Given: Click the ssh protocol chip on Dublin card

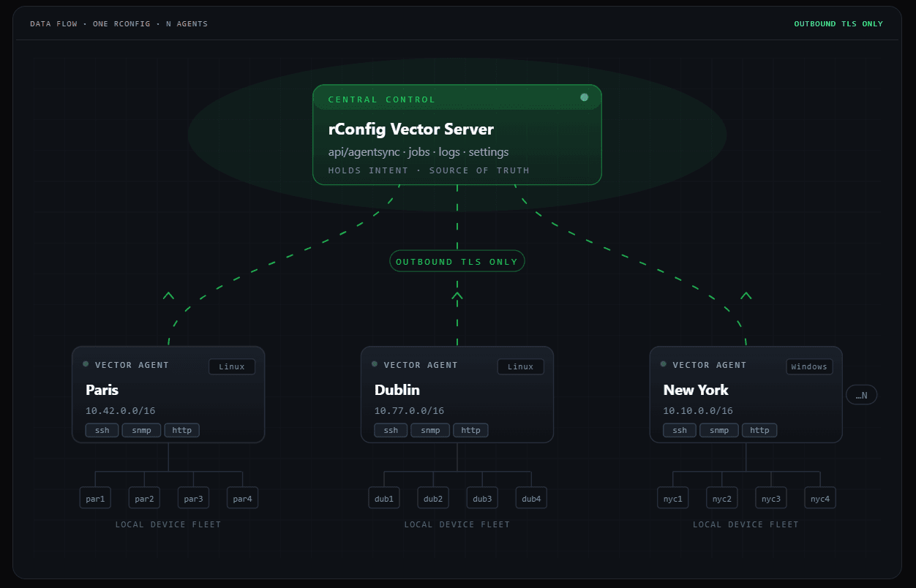Looking at the screenshot, I should point(390,430).
